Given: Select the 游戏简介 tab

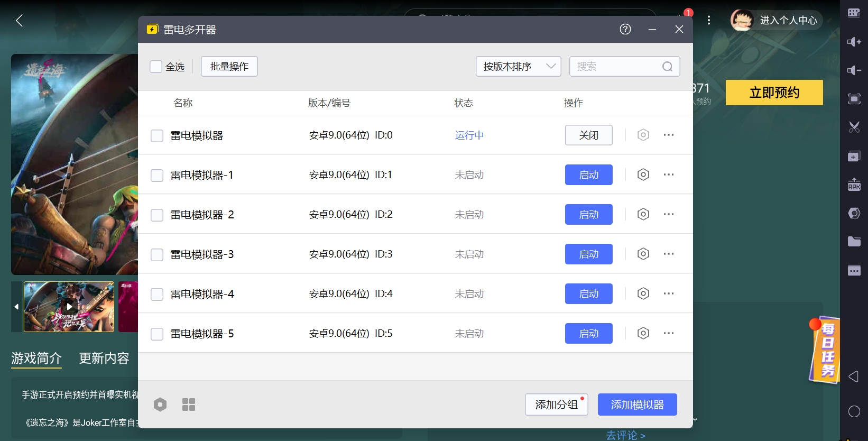Looking at the screenshot, I should (36, 359).
